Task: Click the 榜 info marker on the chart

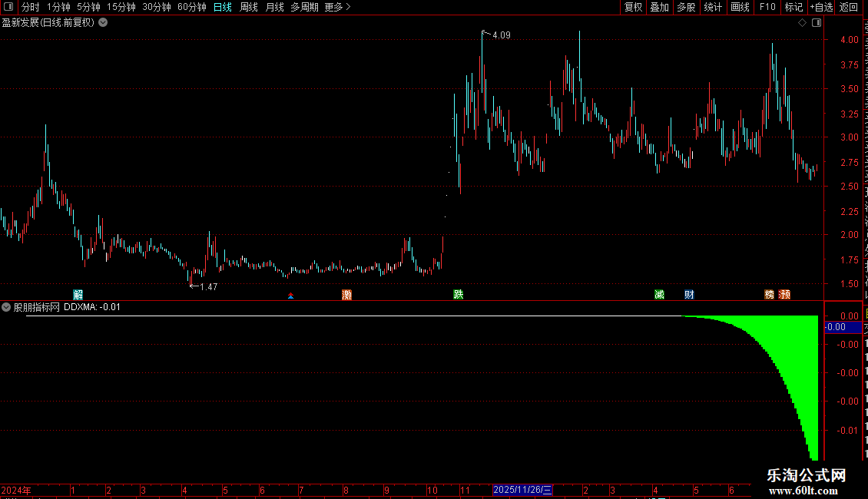Action: [x=769, y=294]
